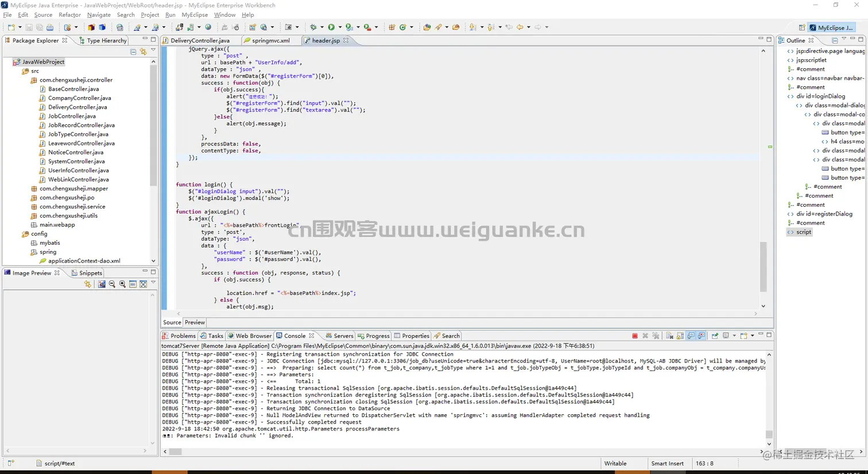Viewport: 868px width, 474px height.
Task: Click Zoom In in Image Preview
Action: coord(122,284)
